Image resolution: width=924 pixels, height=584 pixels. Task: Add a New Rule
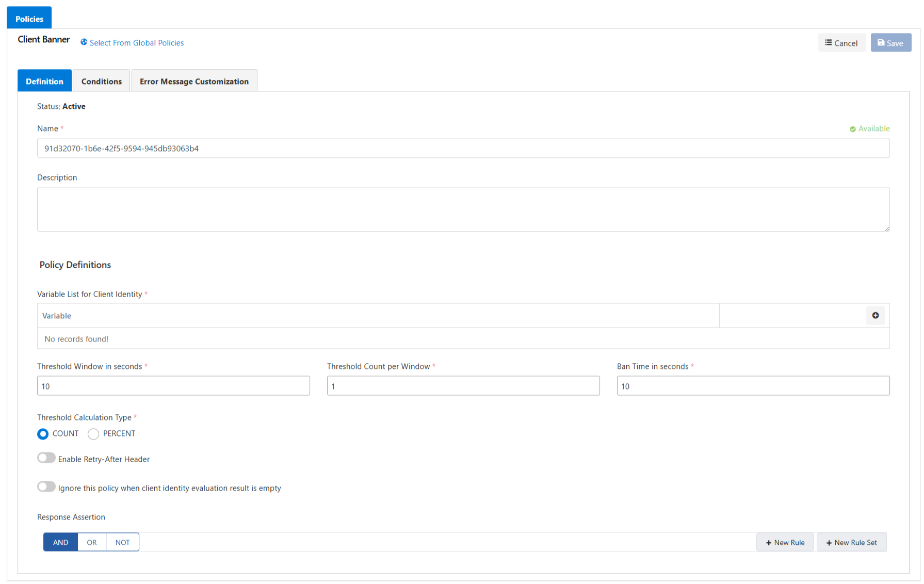(785, 542)
